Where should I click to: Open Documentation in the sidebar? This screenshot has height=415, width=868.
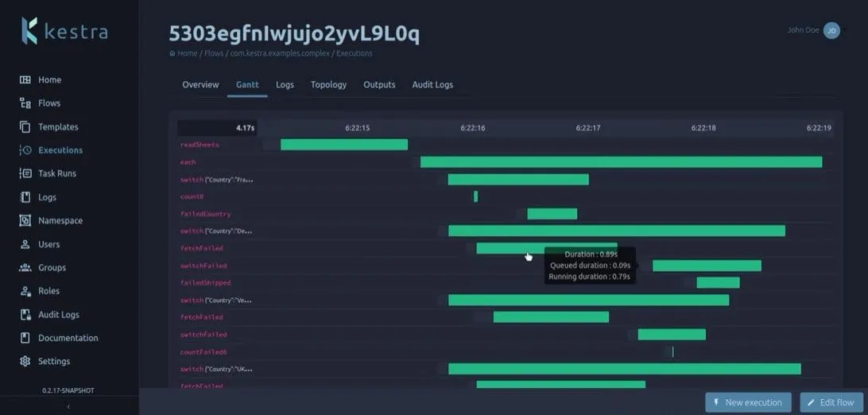point(68,338)
